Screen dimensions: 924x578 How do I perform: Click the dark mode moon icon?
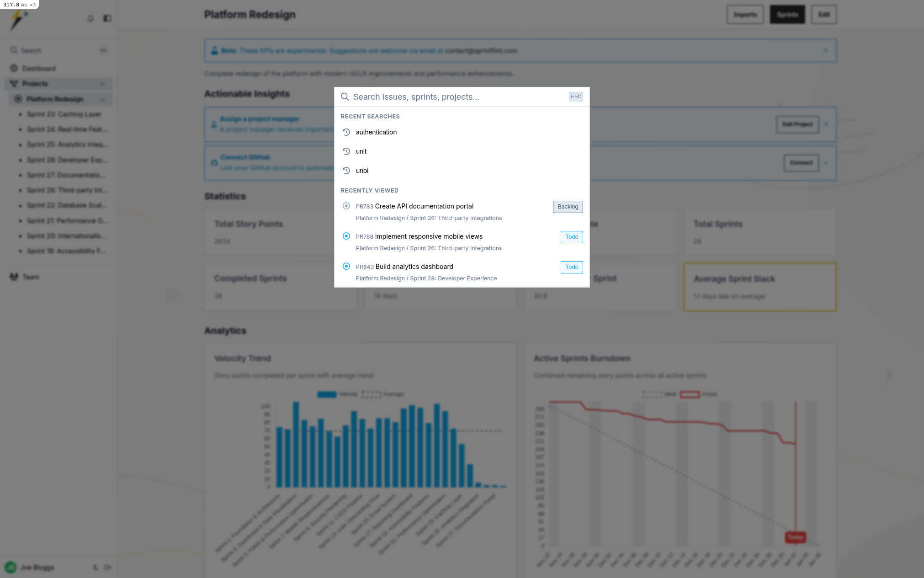coord(96,567)
